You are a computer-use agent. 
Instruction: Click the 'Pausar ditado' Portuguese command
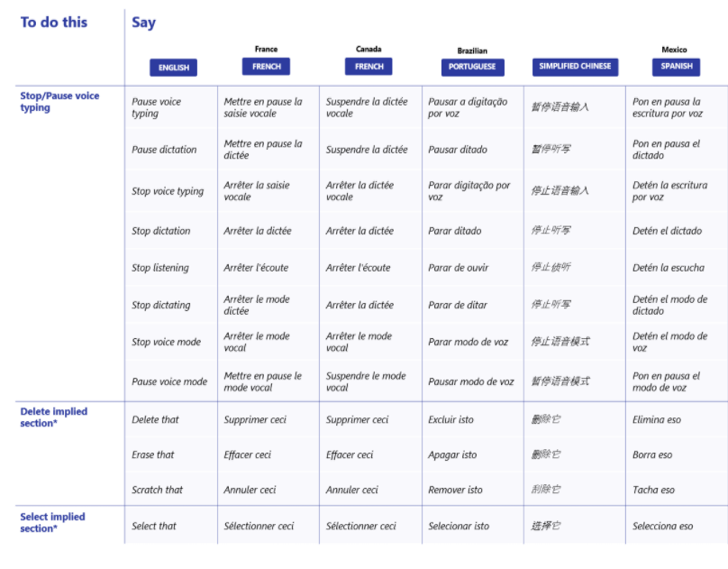coord(459,150)
